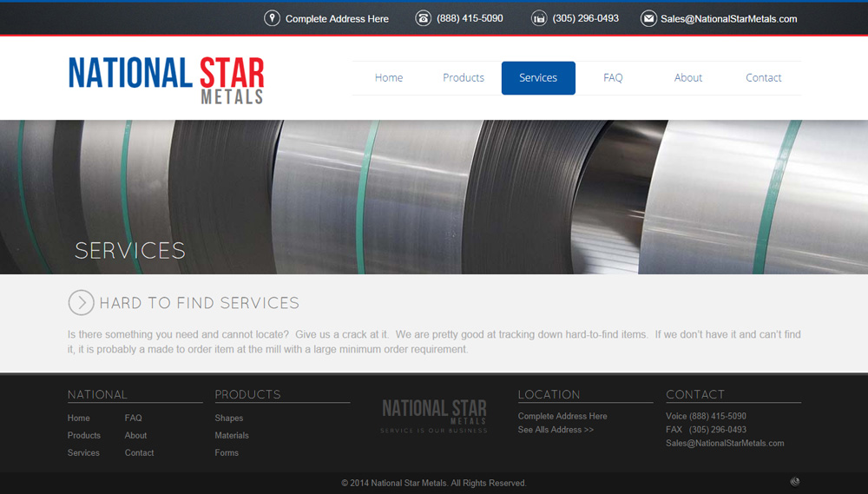Click the telephone icon beside (888) 415-5090
Screen dimensions: 868x494
[423, 18]
